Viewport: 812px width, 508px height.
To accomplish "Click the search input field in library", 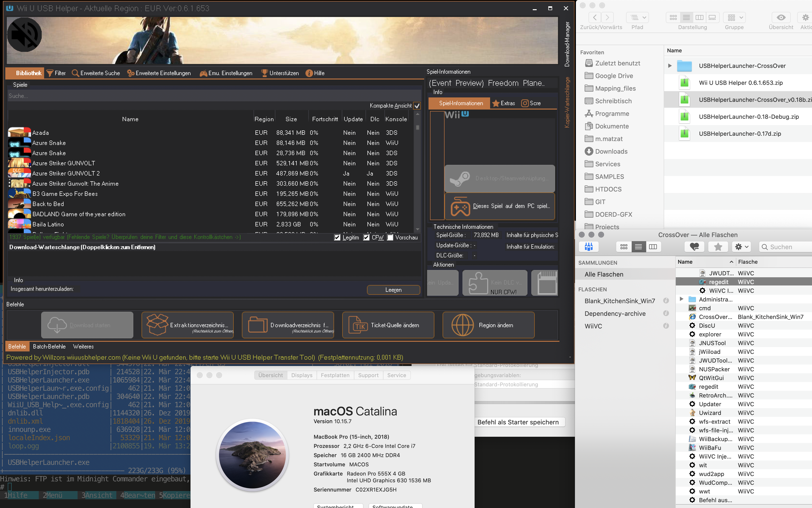I will (x=212, y=95).
